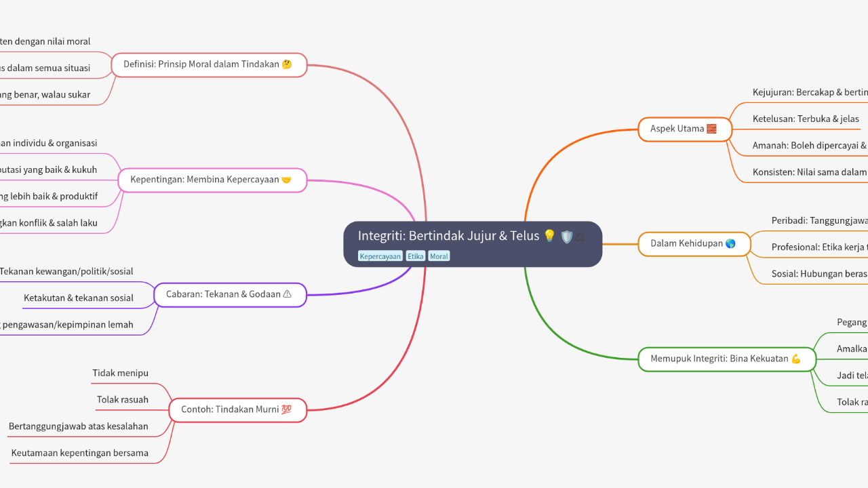Image resolution: width=868 pixels, height=488 pixels.
Task: Select the 'individu & organisasi' leaf
Action: pos(49,144)
